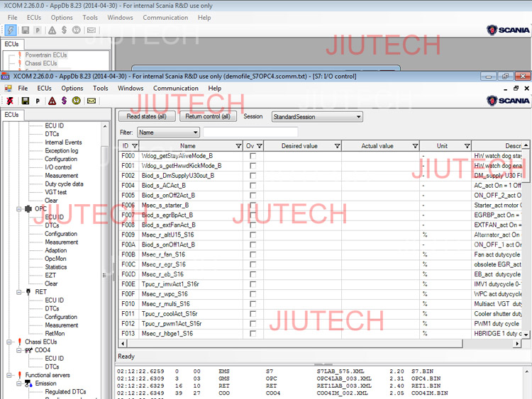
Task: Click the P icon in back window toolbar
Action: click(x=38, y=30)
